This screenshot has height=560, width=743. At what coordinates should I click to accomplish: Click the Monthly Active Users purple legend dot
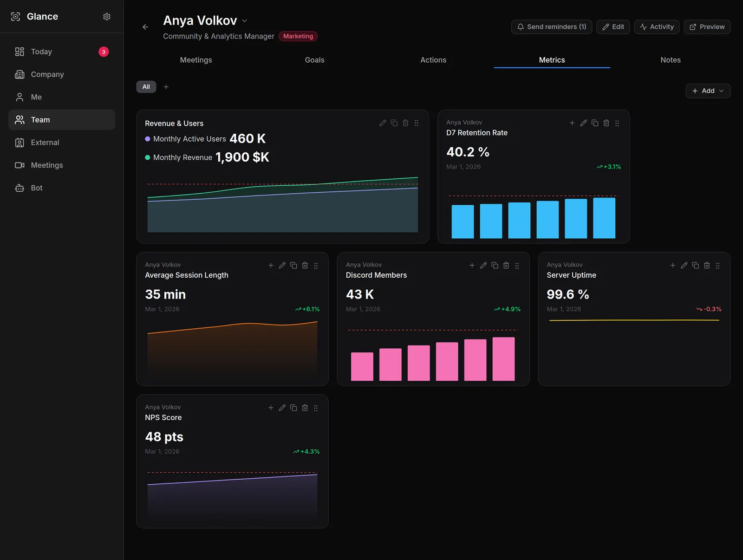click(148, 139)
